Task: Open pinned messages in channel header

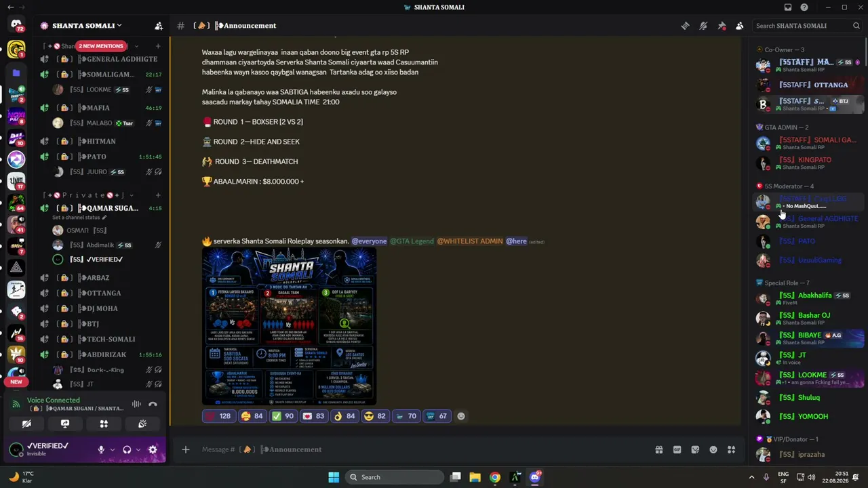Action: [x=722, y=26]
